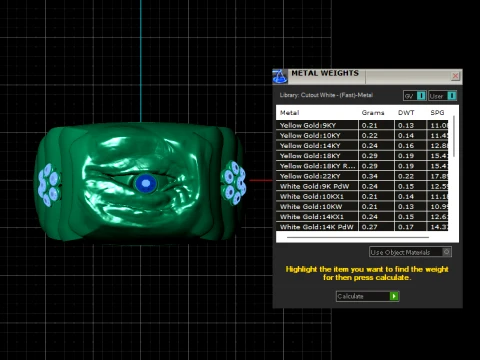This screenshot has width=480, height=360.
Task: Select the Yellow Gold:10KY row
Action: pyautogui.click(x=362, y=135)
